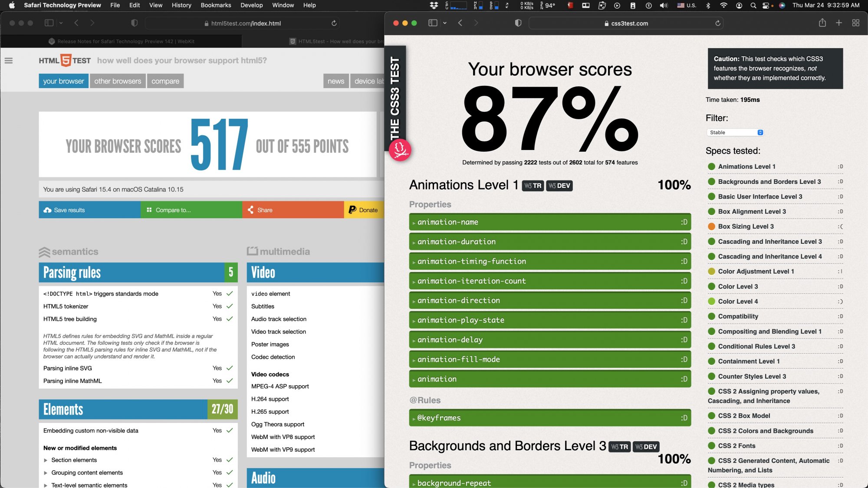Open the html5test hamburger menu
868x488 pixels.
9,61
